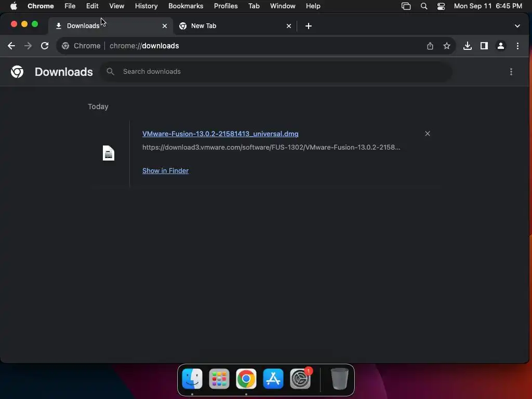Open Control Center in menu bar
This screenshot has height=399, width=532.
coord(441,6)
